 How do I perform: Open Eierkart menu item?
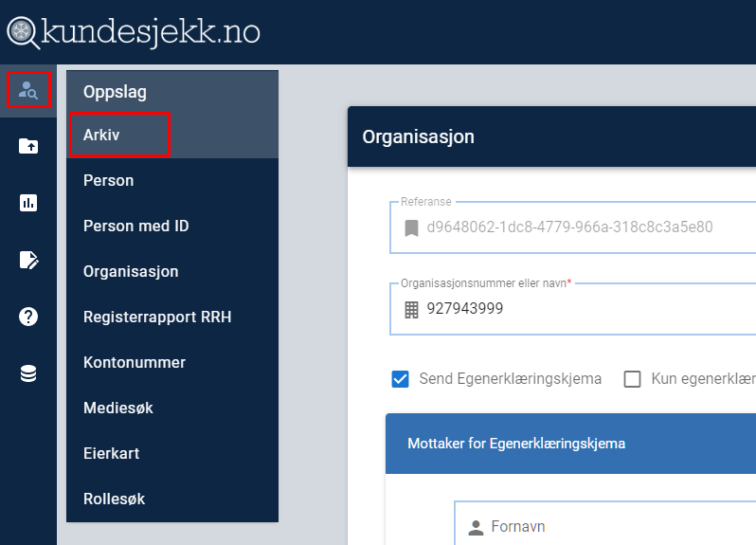[x=172, y=453]
